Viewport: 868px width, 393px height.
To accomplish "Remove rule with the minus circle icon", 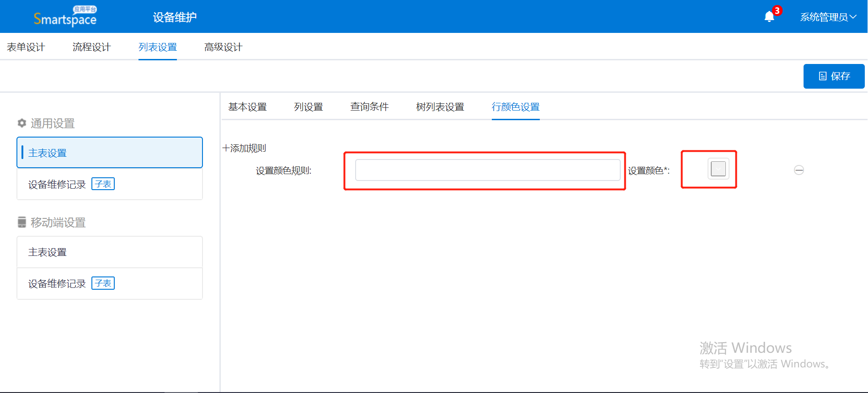I will tap(799, 170).
